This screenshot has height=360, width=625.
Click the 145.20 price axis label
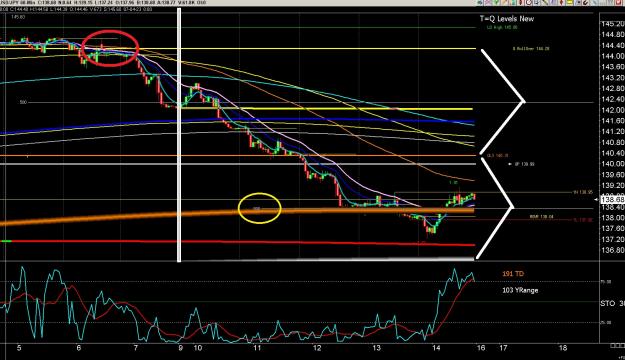613,24
